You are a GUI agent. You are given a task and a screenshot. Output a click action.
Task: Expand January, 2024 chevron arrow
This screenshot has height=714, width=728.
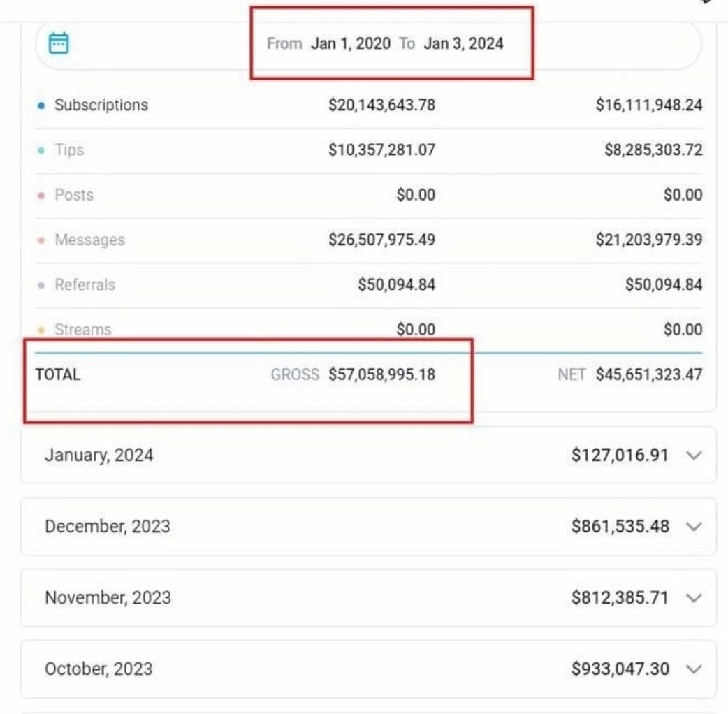[x=694, y=456]
